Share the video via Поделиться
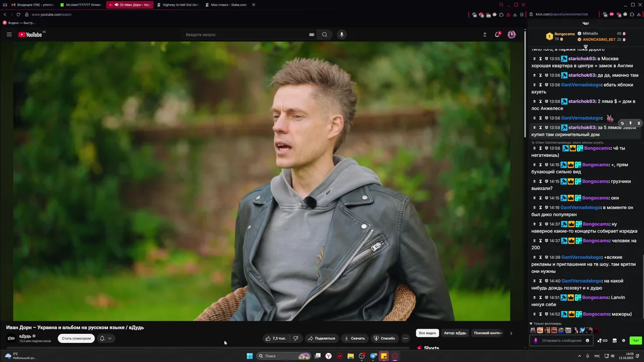Screen dimensions: 644x362 [x=321, y=338]
